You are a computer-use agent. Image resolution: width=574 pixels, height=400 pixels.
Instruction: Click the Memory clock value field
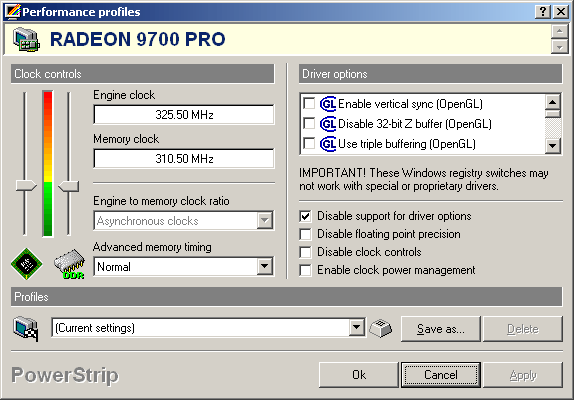click(184, 158)
